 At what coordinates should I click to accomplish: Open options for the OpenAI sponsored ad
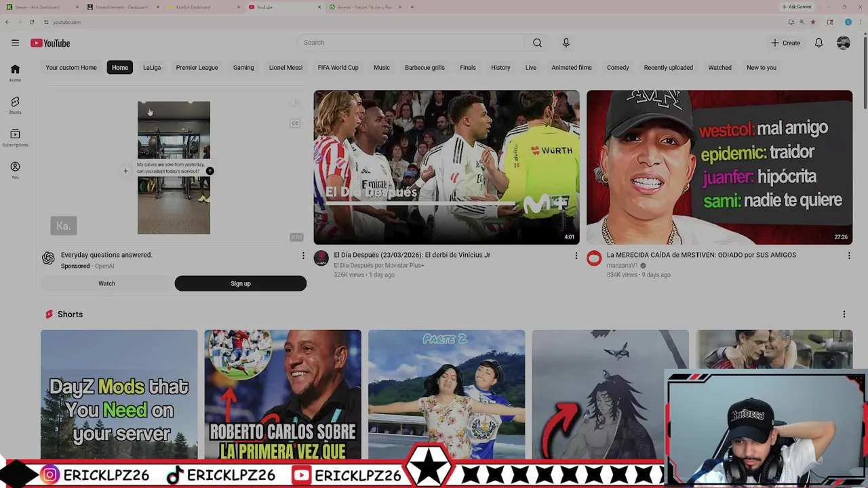coord(303,256)
